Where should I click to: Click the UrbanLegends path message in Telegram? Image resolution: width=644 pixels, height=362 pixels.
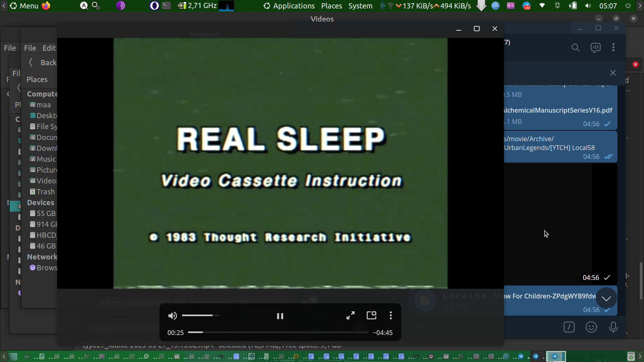tap(560, 146)
